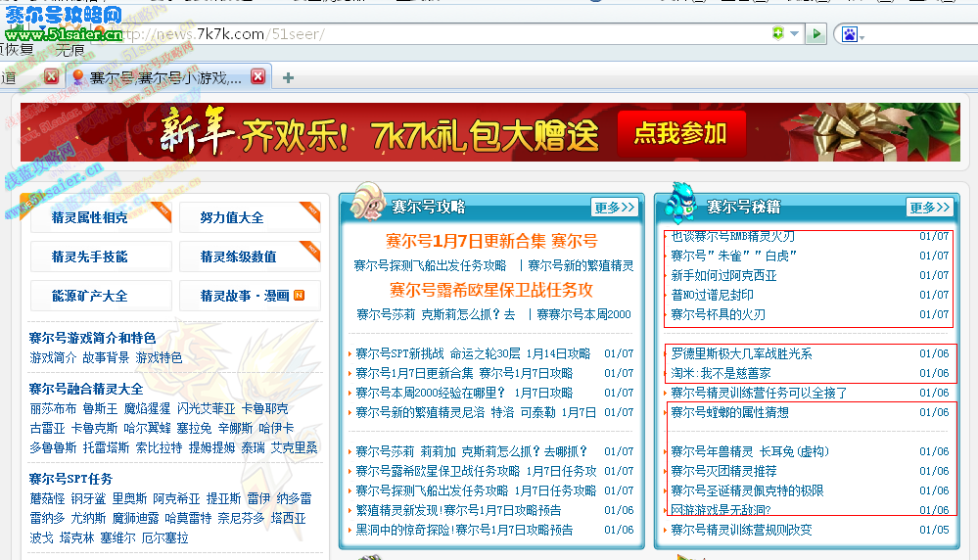Open headline 赛尔号露希欧星保卫战任务攻
978x560 pixels.
pyautogui.click(x=490, y=290)
